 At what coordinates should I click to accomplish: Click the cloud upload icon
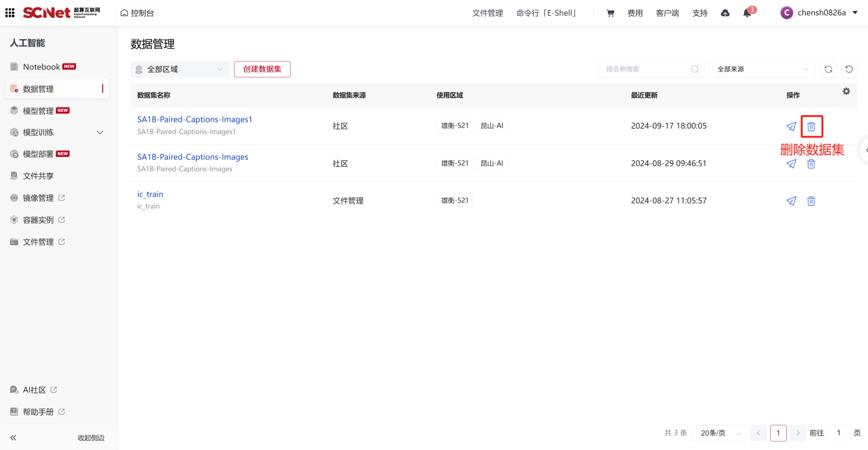725,13
